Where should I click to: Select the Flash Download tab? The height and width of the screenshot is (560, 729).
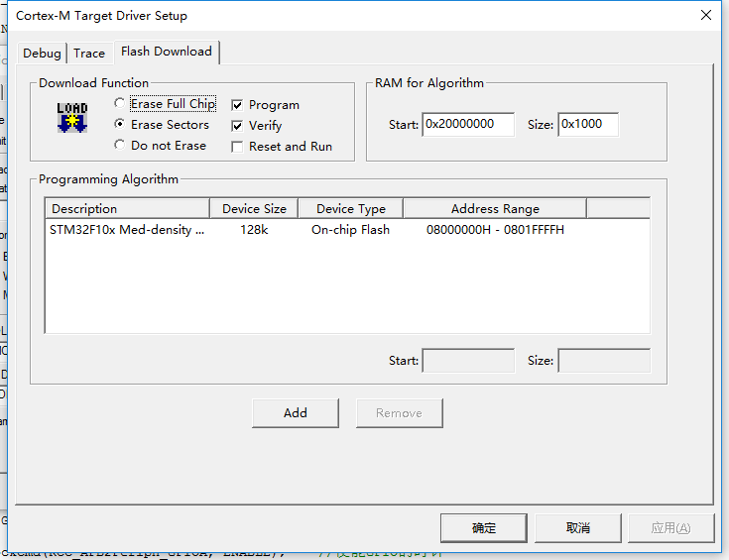click(x=166, y=52)
